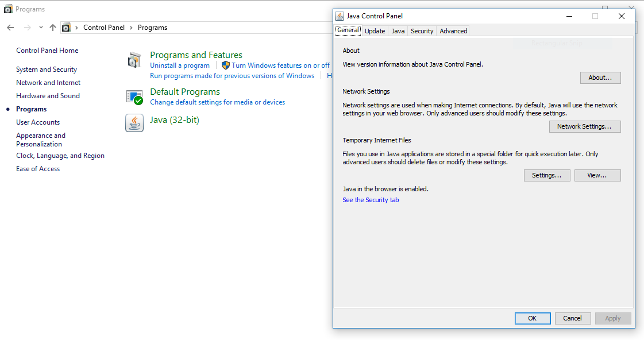Image resolution: width=644 pixels, height=340 pixels.
Task: Expand chevron before Control Panel breadcrumb
Action: [x=76, y=28]
